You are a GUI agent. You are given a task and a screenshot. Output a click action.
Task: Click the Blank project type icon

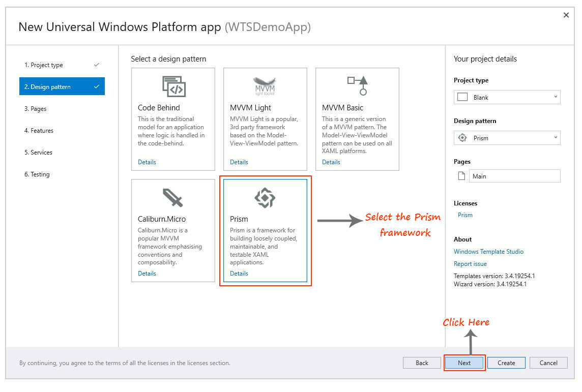(462, 97)
